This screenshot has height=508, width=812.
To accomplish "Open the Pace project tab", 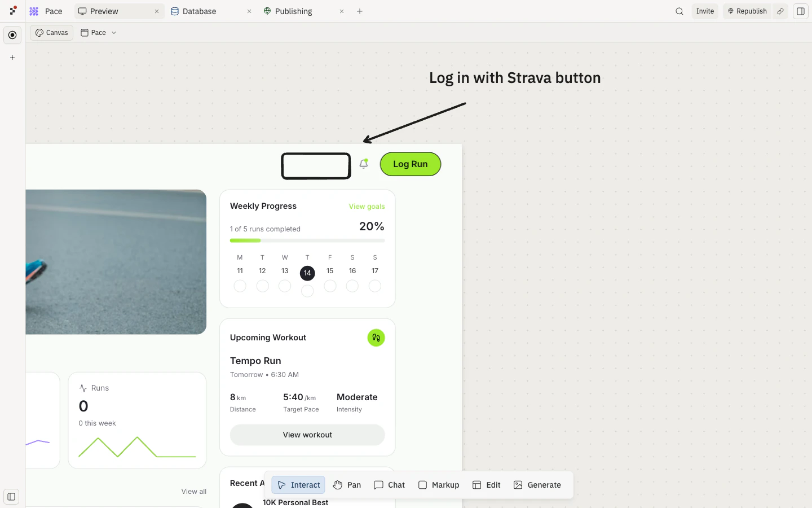I will coord(46,11).
